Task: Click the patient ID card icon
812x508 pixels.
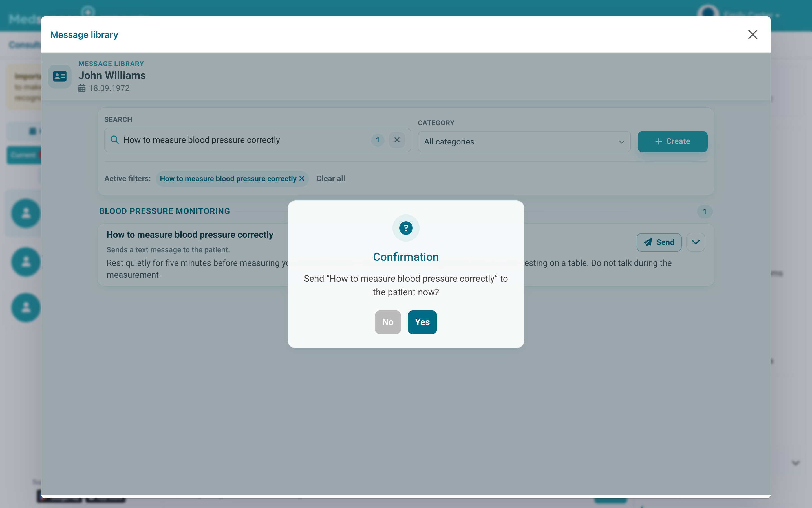Action: [60, 76]
